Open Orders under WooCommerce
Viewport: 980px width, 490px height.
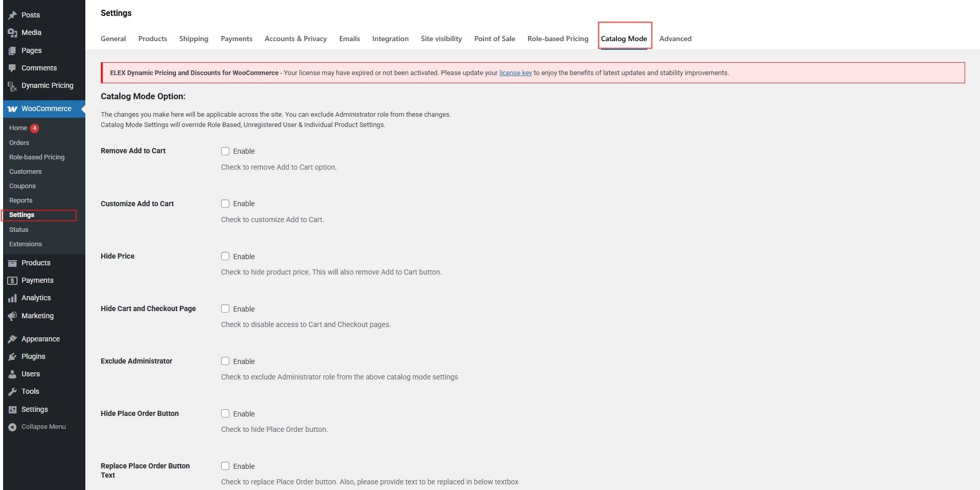pyautogui.click(x=19, y=142)
